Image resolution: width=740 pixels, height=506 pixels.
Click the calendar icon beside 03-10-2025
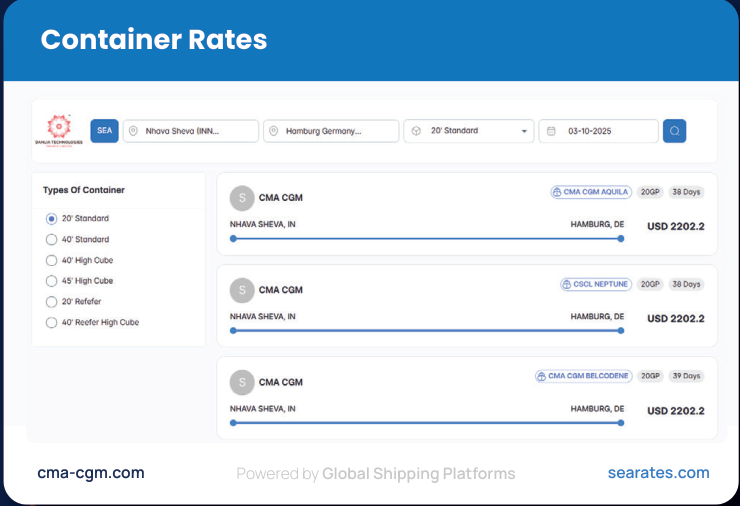(x=551, y=131)
